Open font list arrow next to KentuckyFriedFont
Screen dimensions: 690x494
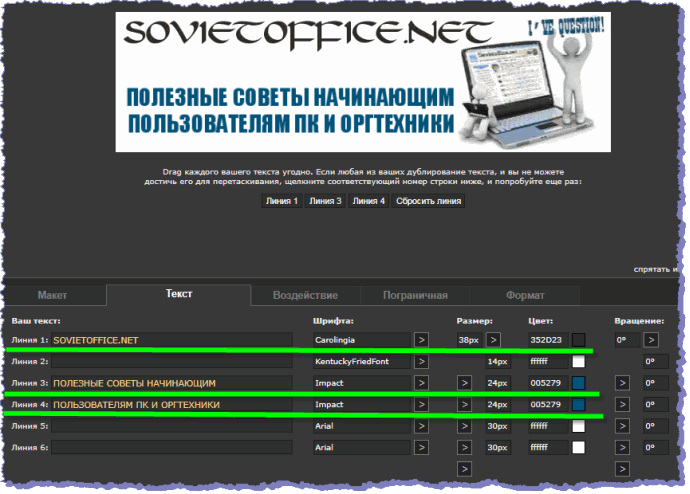click(421, 362)
